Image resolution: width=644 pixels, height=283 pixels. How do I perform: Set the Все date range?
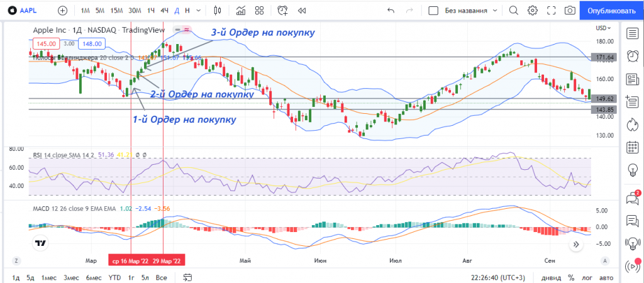tap(162, 278)
